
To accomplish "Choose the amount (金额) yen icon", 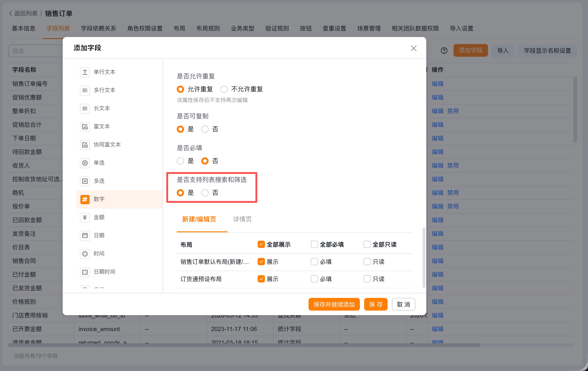I will point(85,218).
